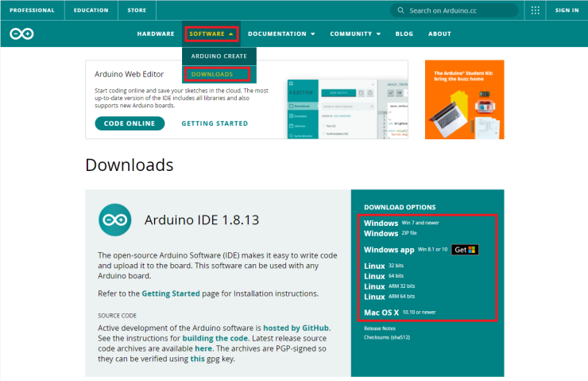Screen dimensions: 588x381
Task: Expand the Documentation dropdown
Action: click(x=281, y=33)
